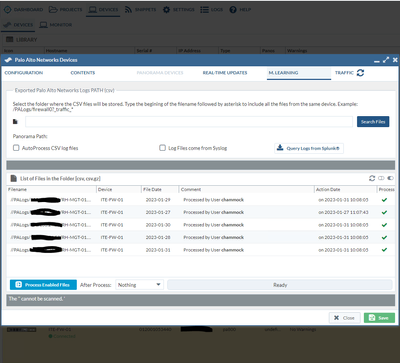Disable all files with the off toggle
Image resolution: width=400 pixels, height=363 pixels.
coord(381,178)
